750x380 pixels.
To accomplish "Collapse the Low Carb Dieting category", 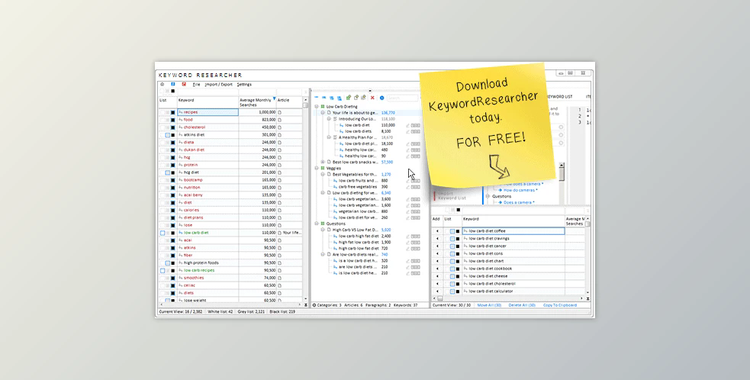I will (317, 107).
